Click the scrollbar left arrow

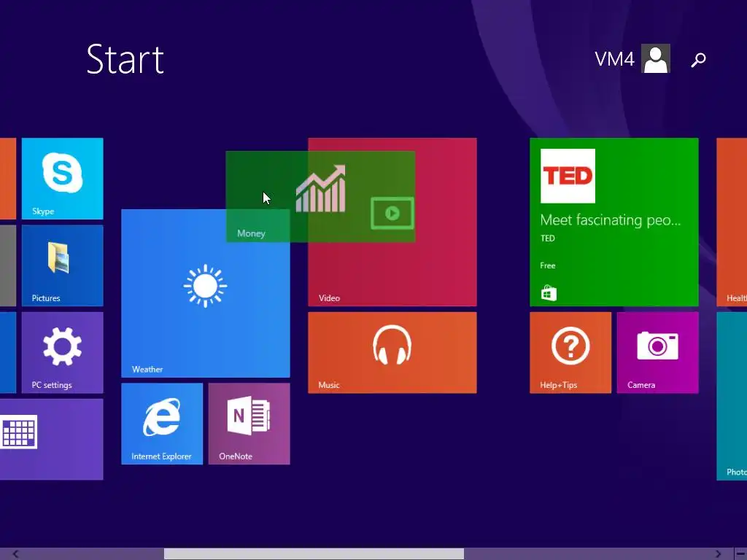[16, 554]
